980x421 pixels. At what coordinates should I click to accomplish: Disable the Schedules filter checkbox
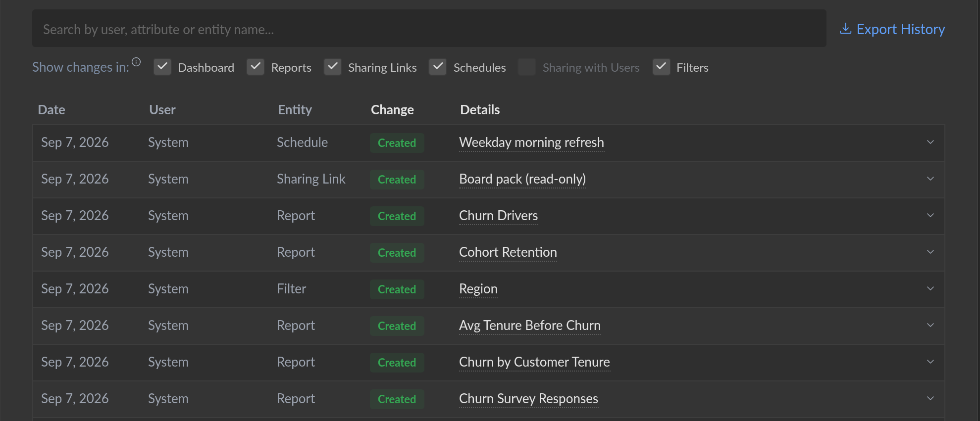tap(438, 67)
